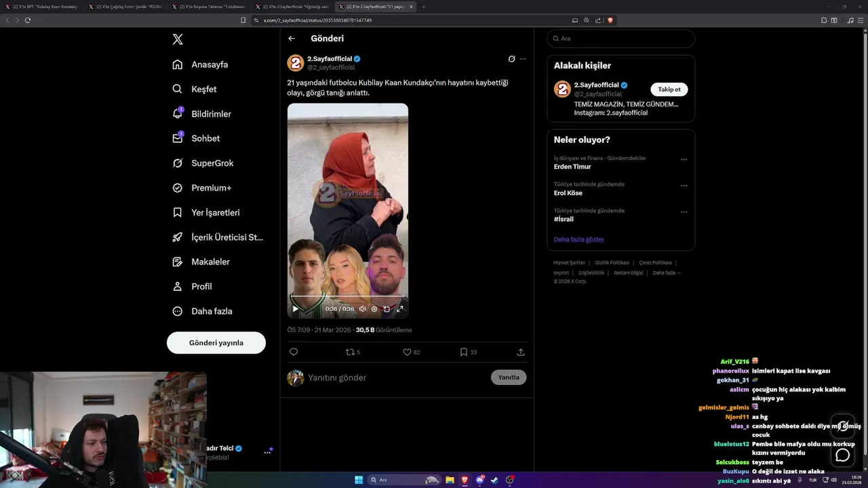This screenshot has height=488, width=868.
Task: Switch to the Çağdaş Evren Şenlik tab
Action: pos(125,7)
